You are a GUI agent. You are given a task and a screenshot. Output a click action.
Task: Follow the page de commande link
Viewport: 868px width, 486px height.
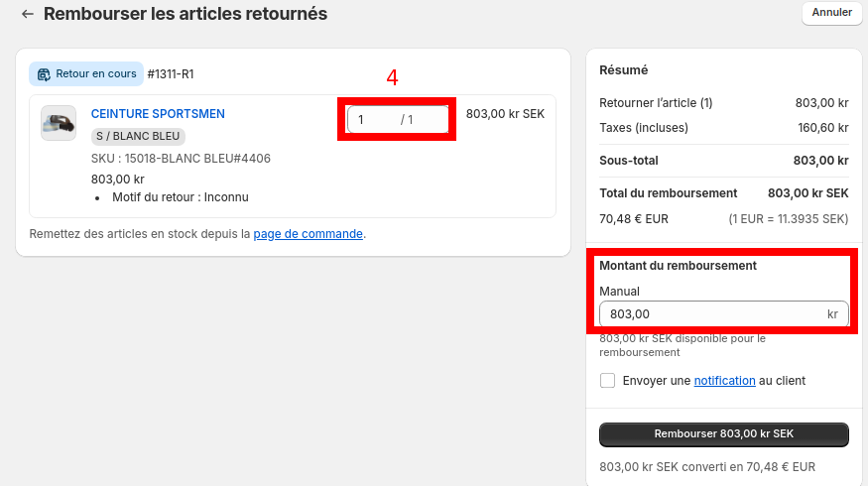[308, 234]
